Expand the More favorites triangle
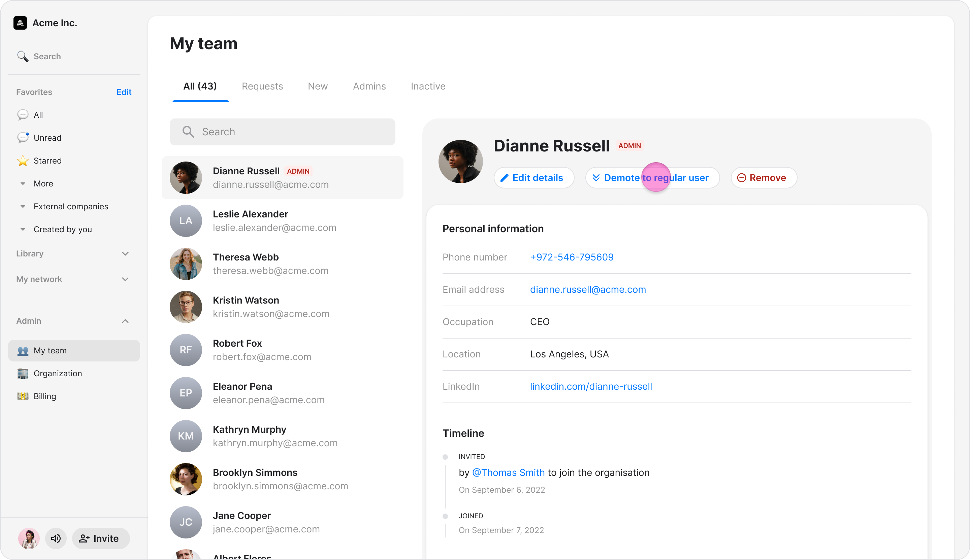Screen dimensions: 970x560 pyautogui.click(x=23, y=184)
